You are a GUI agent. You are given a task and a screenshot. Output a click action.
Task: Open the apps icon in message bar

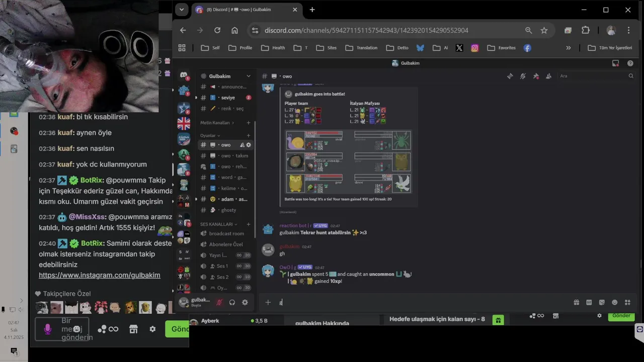pos(627,302)
